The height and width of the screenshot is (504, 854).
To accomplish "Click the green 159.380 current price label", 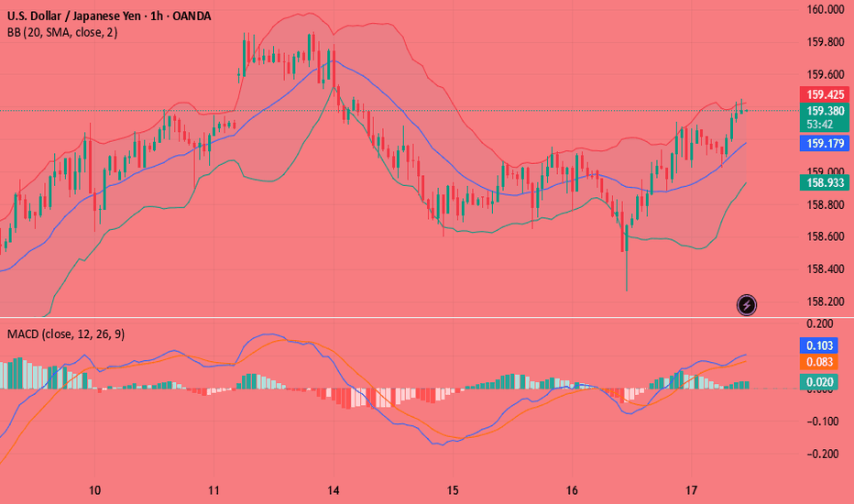I will click(825, 111).
